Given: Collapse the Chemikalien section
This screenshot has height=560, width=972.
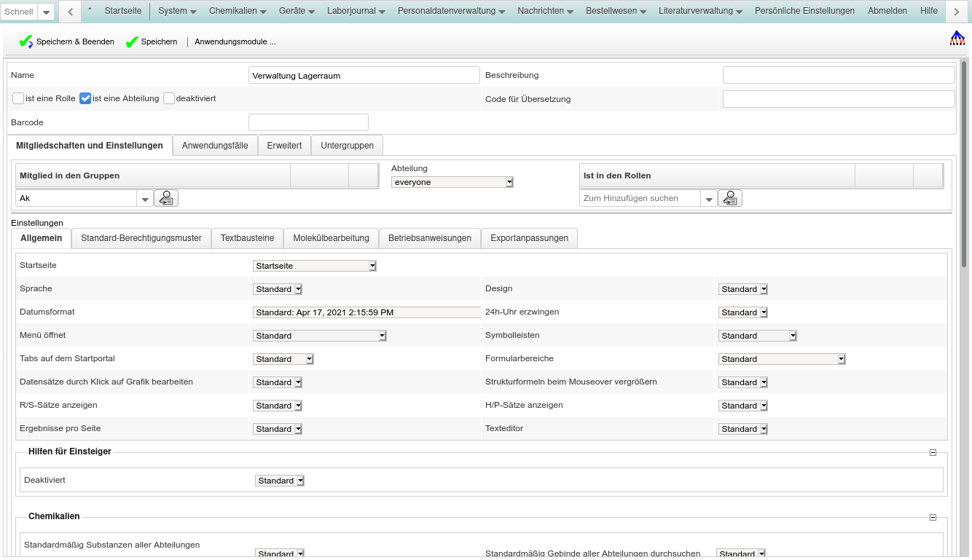Looking at the screenshot, I should [933, 517].
